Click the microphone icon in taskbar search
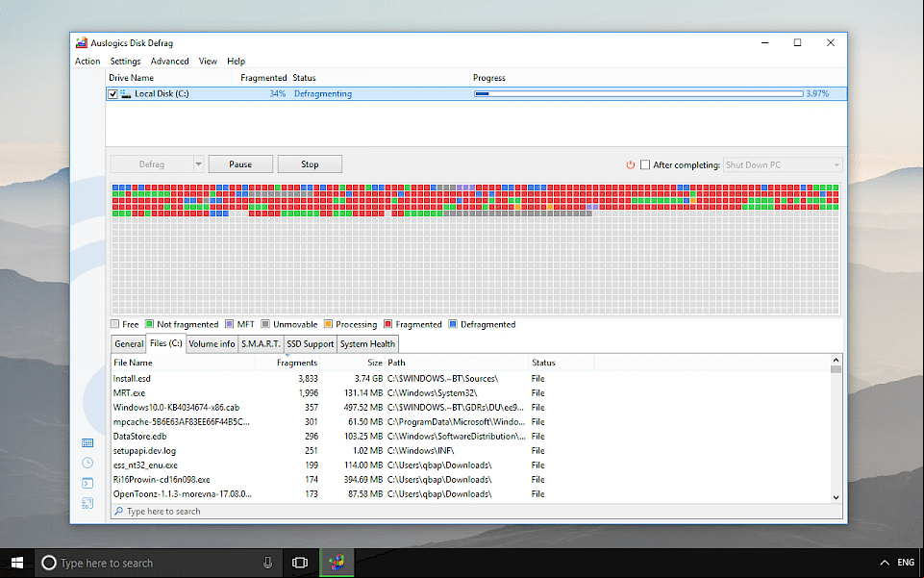 coord(267,563)
